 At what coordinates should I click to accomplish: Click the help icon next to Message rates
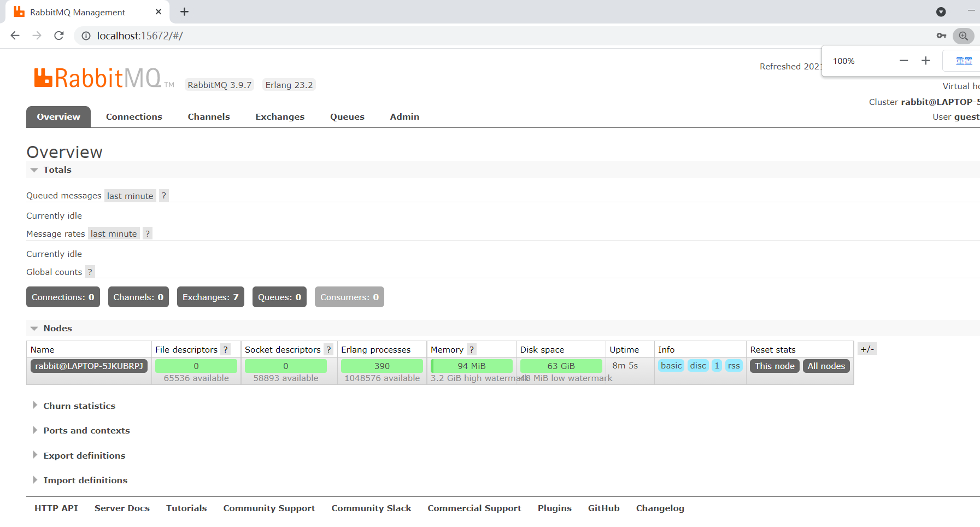148,233
